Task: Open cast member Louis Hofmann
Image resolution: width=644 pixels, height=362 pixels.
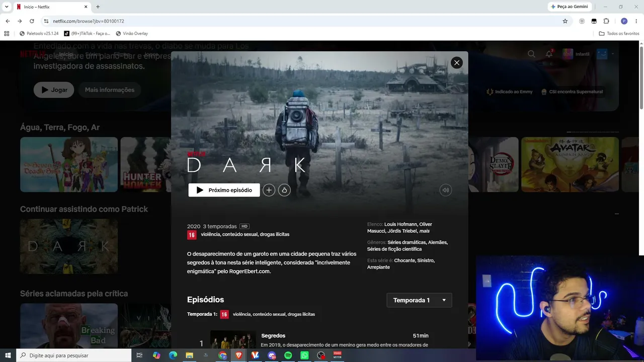Action: tap(400, 224)
